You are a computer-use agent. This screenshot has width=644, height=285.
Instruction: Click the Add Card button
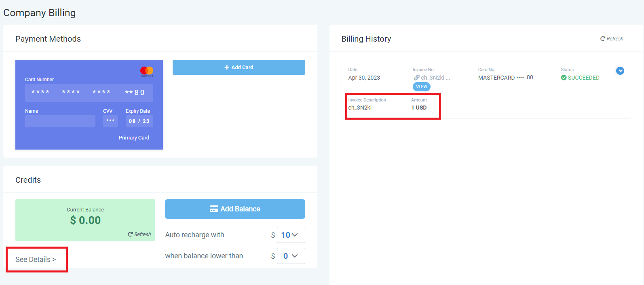point(239,68)
